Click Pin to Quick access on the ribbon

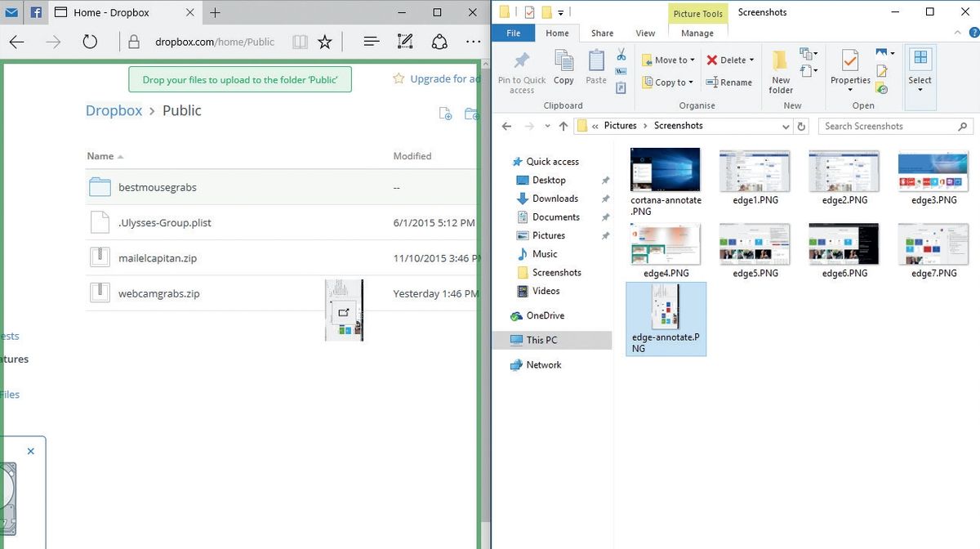pyautogui.click(x=521, y=69)
